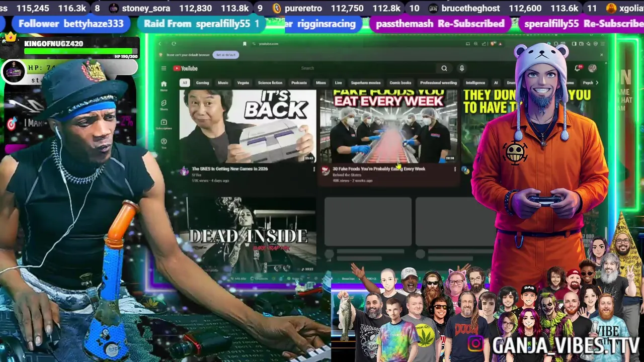
Task: Open options menu for SNES video
Action: [314, 169]
